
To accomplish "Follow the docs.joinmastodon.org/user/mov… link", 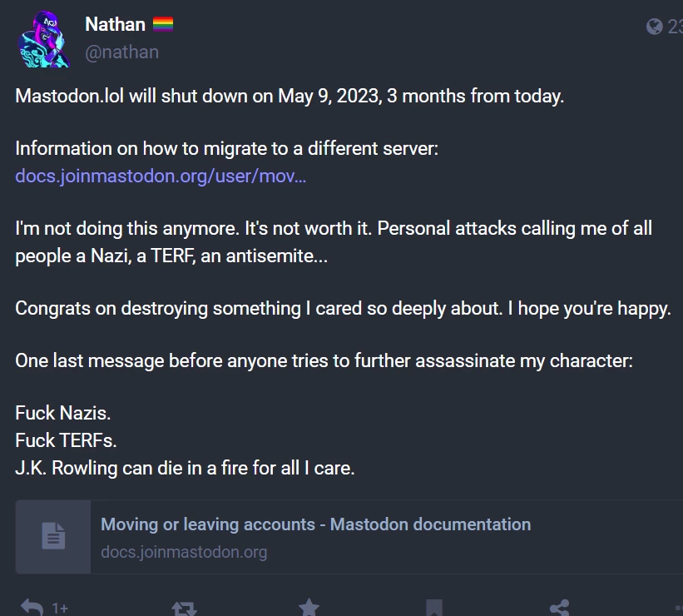I will (161, 176).
